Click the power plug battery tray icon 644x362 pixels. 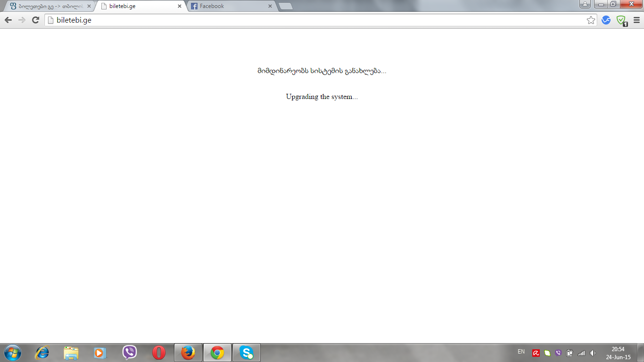click(x=570, y=353)
